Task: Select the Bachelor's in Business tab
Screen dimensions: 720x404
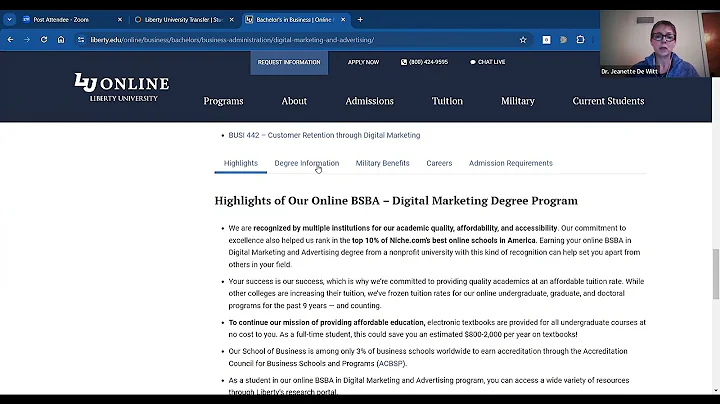Action: [295, 20]
